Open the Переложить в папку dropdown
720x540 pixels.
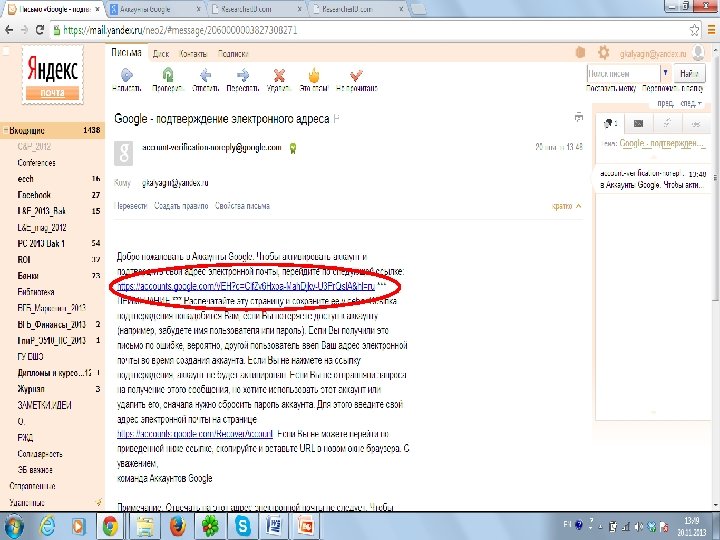click(x=673, y=89)
